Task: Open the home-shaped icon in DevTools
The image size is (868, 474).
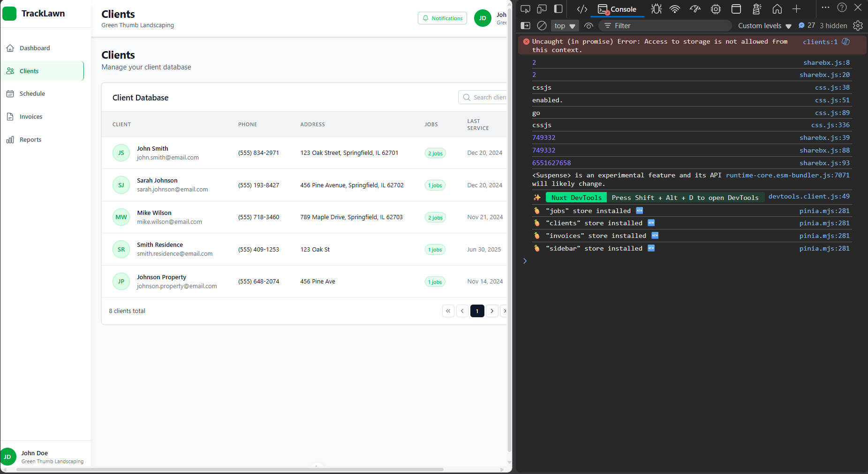Action: 777,9
